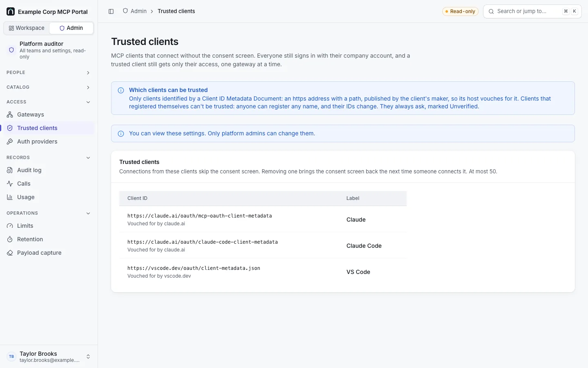Click the info icon in 'Which clients can be trusted'
Image resolution: width=588 pixels, height=368 pixels.
[x=121, y=90]
